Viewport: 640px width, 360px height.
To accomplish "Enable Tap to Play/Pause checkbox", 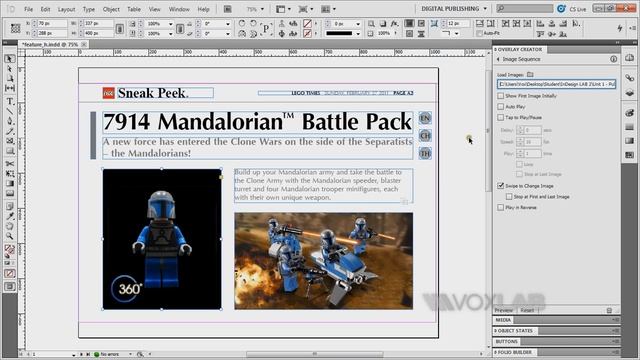I will click(501, 118).
